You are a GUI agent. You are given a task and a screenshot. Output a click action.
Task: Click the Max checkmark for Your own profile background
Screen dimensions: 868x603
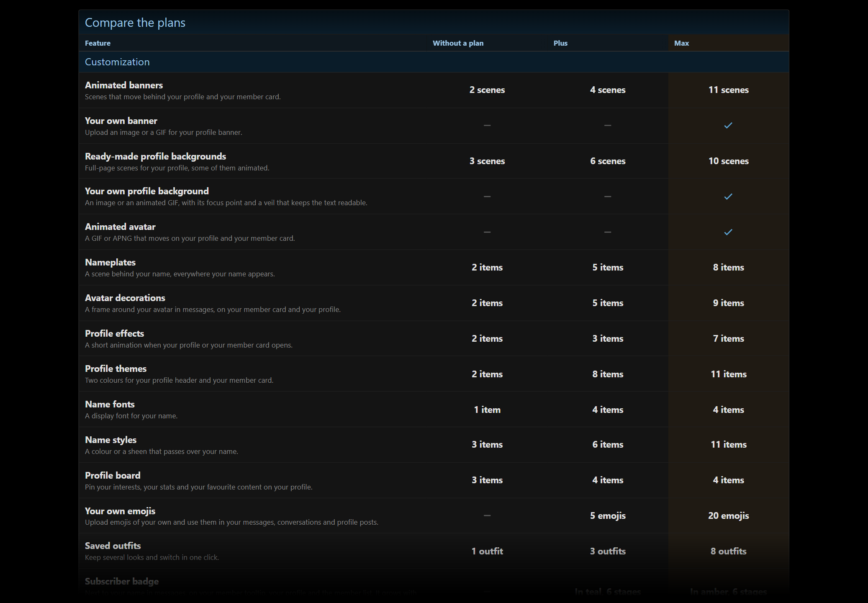point(728,196)
